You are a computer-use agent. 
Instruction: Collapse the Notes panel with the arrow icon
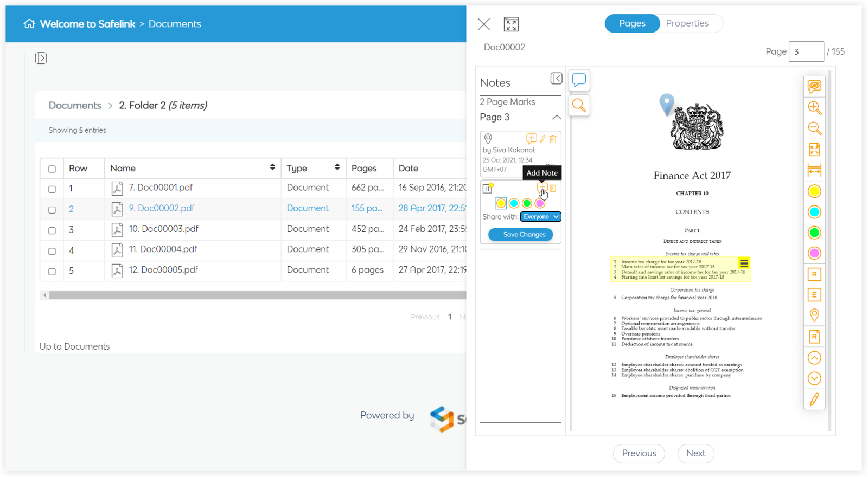[556, 79]
